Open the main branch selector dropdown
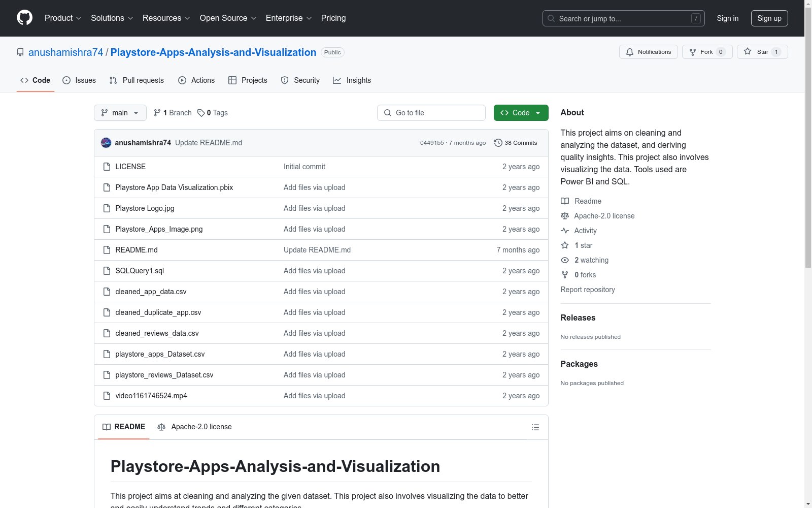The image size is (812, 508). coord(120,113)
